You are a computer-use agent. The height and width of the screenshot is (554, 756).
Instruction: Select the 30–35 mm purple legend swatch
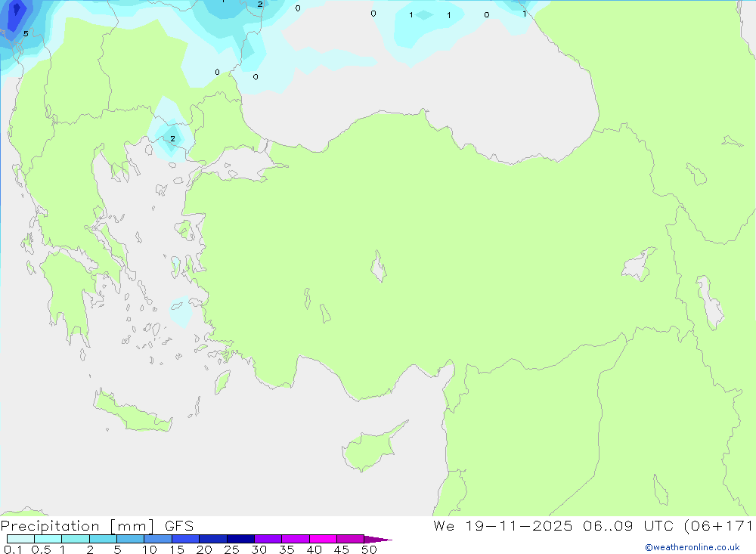pyautogui.click(x=268, y=539)
